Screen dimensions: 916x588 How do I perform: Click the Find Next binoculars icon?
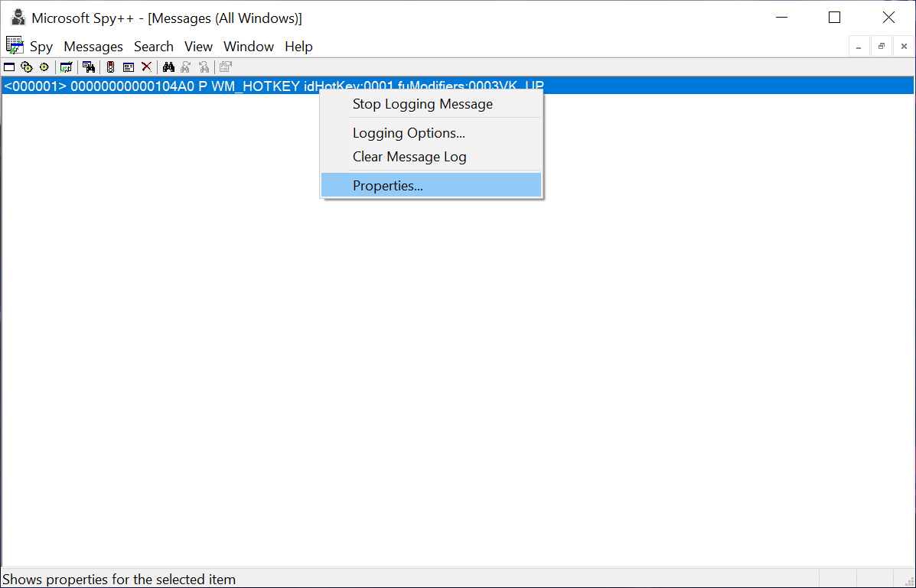[186, 67]
